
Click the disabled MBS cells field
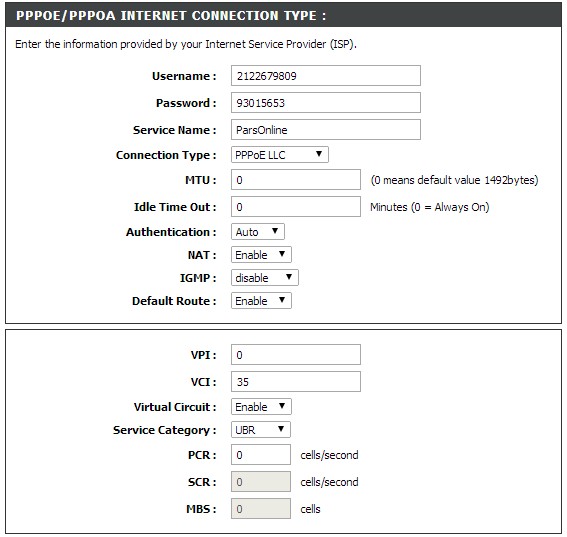click(x=261, y=508)
